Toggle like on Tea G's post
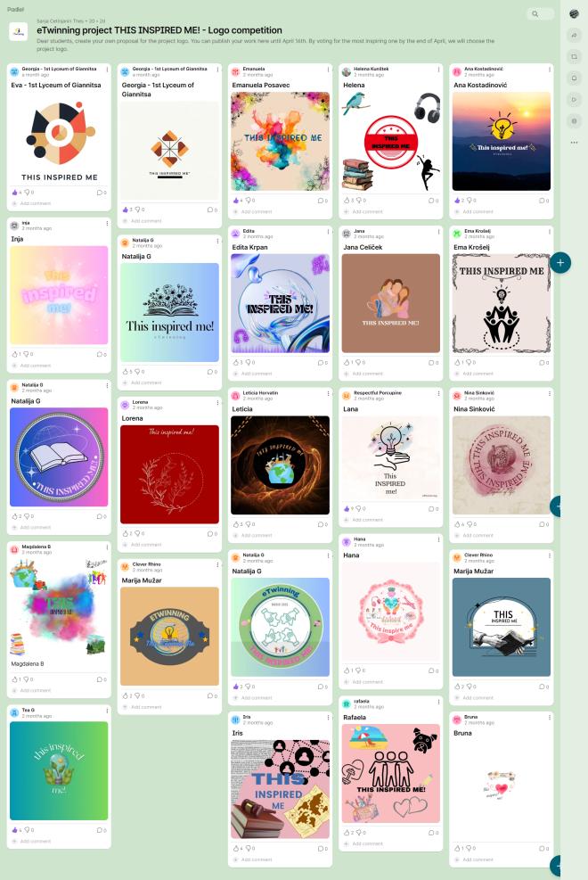This screenshot has width=588, height=880. click(14, 830)
